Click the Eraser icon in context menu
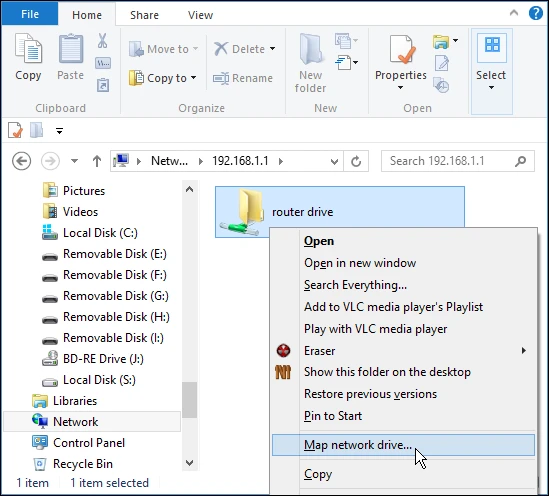 [283, 350]
